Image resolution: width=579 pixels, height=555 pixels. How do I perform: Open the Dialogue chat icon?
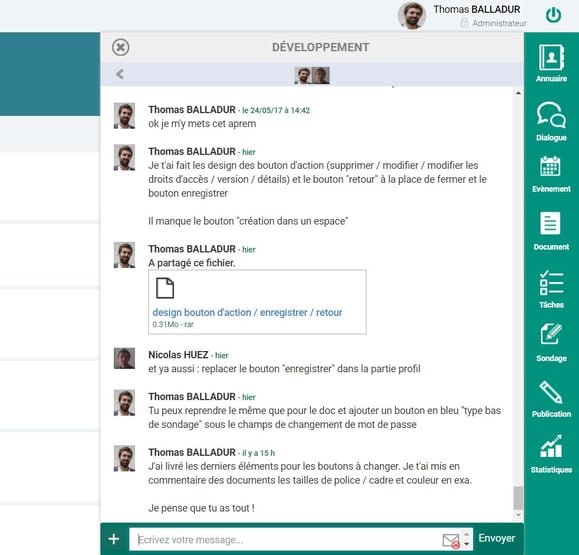pyautogui.click(x=551, y=121)
